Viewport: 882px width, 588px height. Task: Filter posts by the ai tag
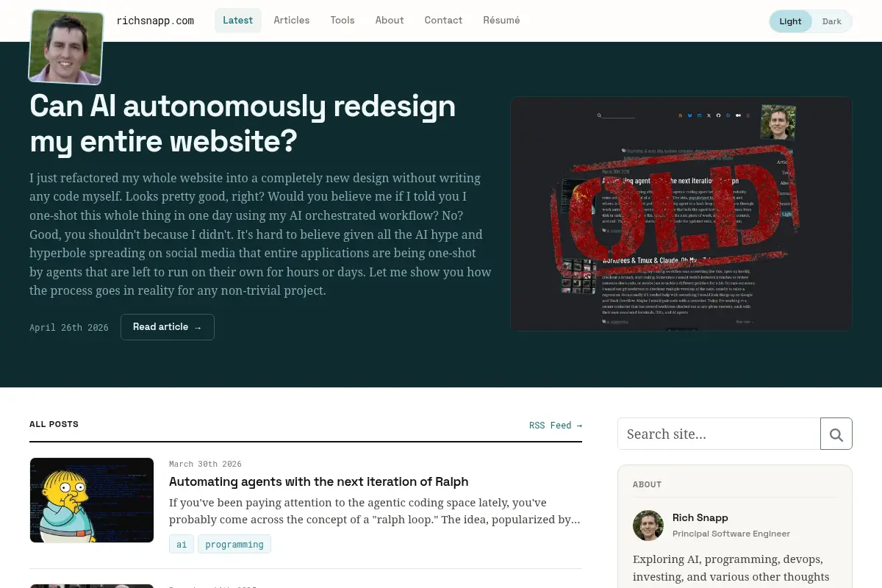click(182, 544)
